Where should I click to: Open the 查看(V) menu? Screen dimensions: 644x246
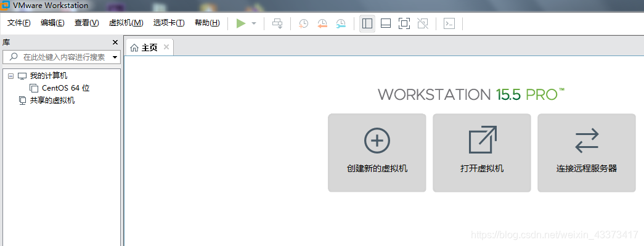click(87, 23)
